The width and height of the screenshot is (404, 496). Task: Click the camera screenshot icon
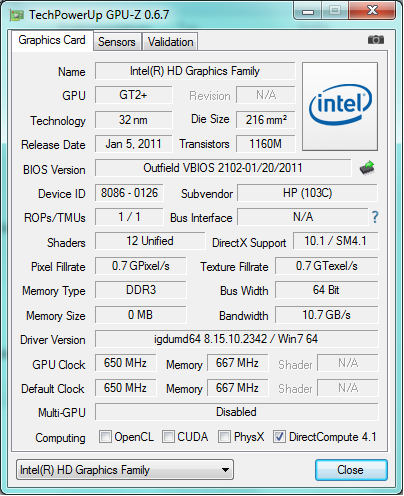click(x=376, y=40)
